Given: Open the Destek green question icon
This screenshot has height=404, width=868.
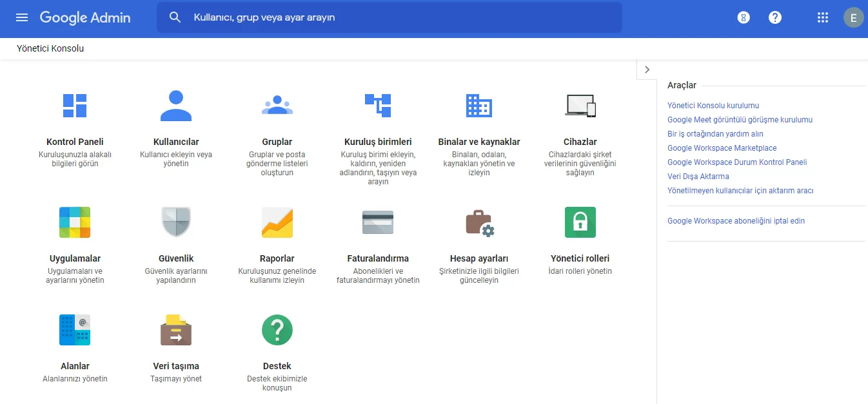Looking at the screenshot, I should pos(277,330).
